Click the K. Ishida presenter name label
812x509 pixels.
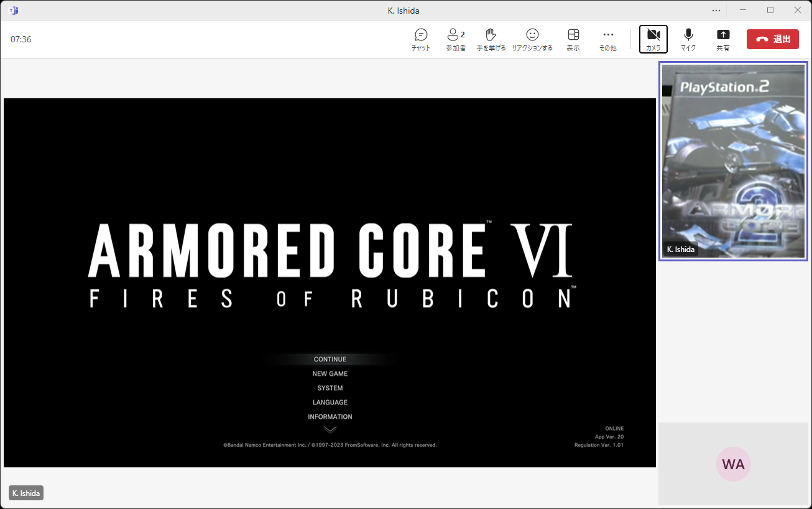(x=26, y=493)
